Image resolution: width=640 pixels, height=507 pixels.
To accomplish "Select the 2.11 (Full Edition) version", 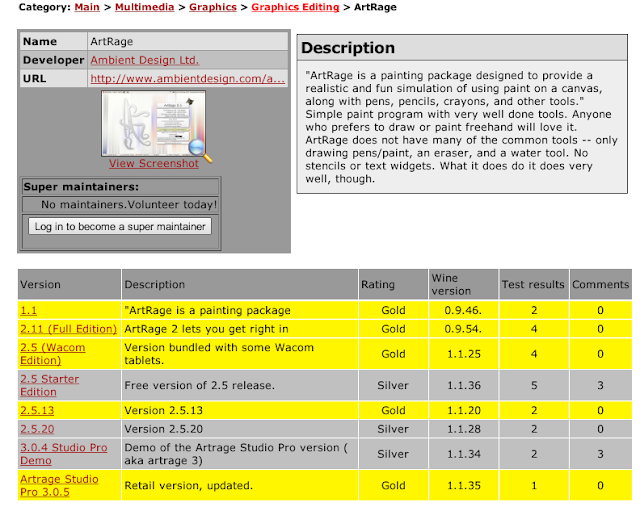I will 69,329.
